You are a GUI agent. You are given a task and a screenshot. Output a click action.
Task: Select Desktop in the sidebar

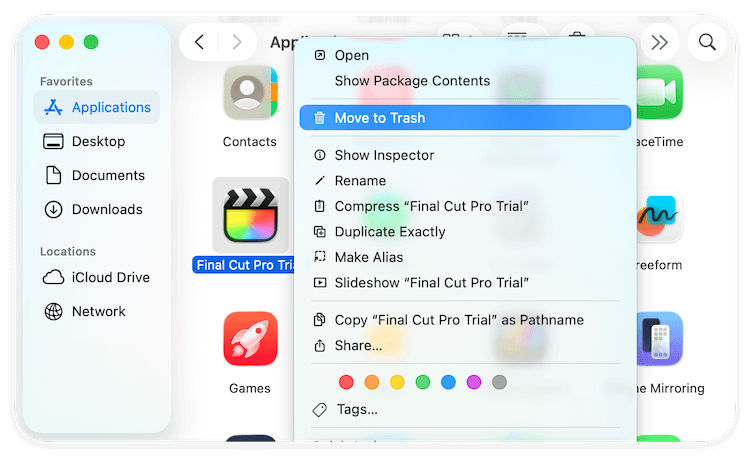(x=97, y=141)
